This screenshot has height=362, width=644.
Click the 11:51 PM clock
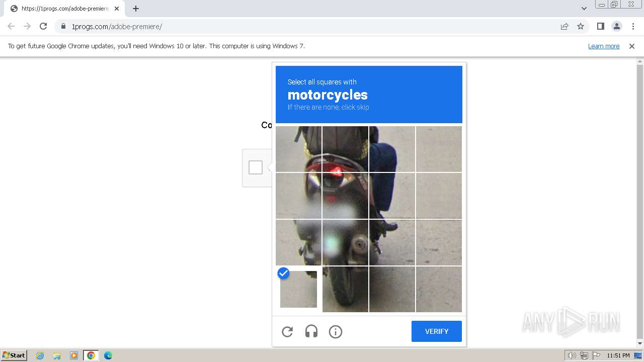(x=618, y=355)
